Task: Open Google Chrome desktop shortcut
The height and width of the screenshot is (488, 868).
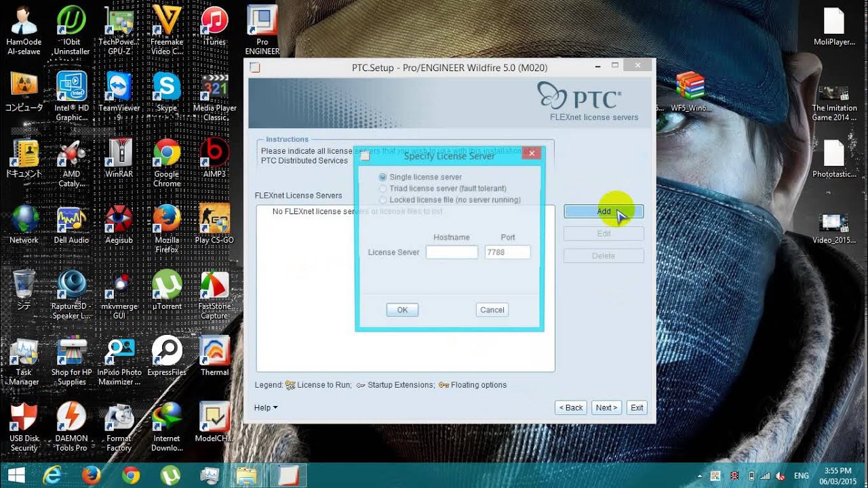Action: click(x=167, y=163)
